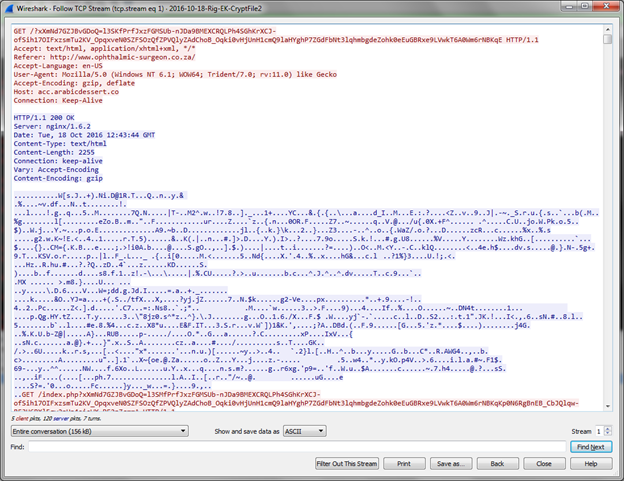Decrease the Stream number with down arrow

(x=607, y=434)
